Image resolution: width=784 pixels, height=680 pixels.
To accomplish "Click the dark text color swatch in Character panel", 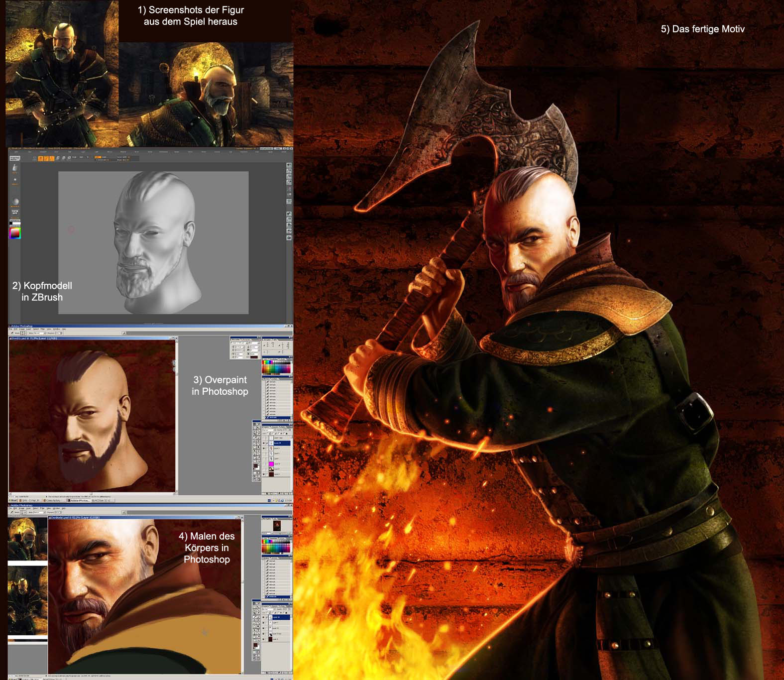I will coord(254,357).
